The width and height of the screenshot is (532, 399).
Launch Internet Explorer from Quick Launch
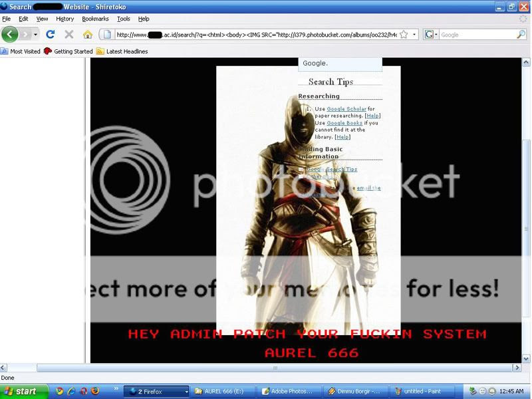tap(72, 391)
